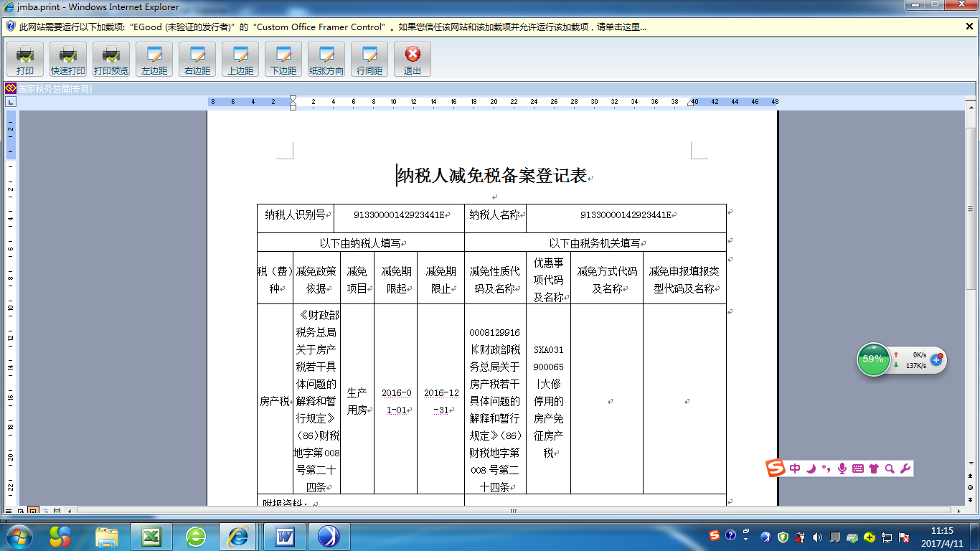Open Sogou soft keyboard icon
The width and height of the screenshot is (980, 551).
[x=857, y=468]
